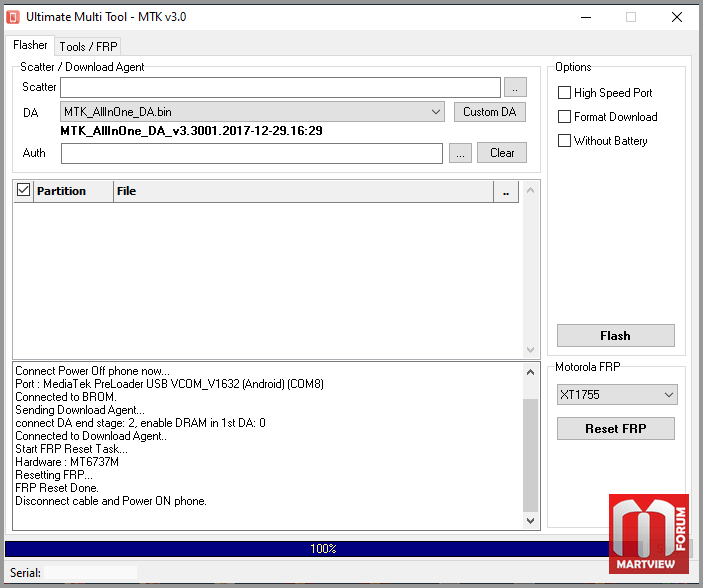703x588 pixels.
Task: Click log panel scroll down arrow
Action: (530, 520)
